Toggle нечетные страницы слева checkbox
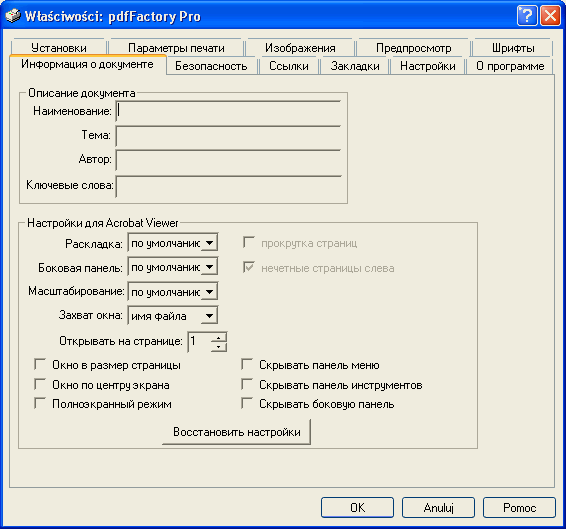Viewport: 566px width, 529px height. point(249,267)
